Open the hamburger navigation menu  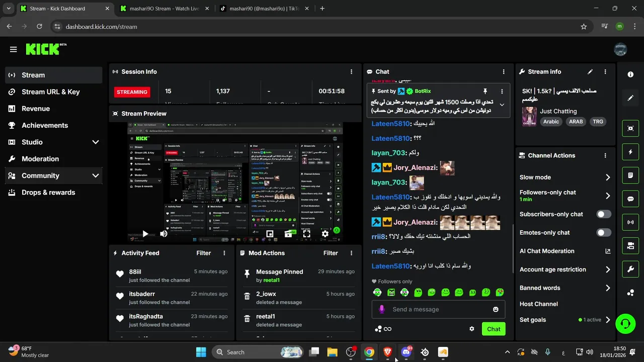coord(13,49)
